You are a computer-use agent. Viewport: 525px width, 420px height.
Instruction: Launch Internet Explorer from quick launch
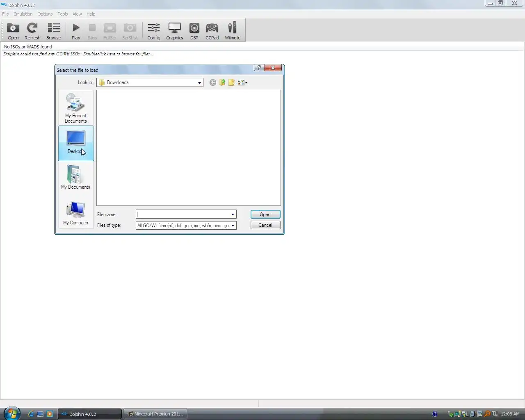click(x=30, y=414)
